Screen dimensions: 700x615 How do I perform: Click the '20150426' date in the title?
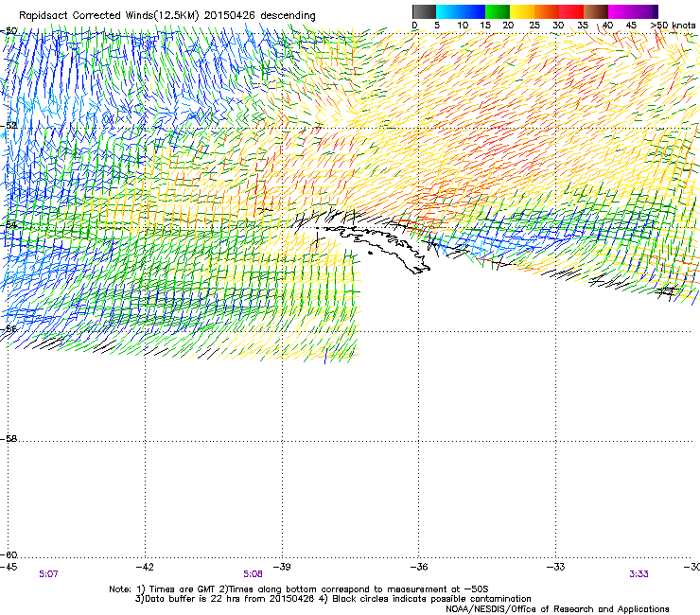click(x=229, y=16)
